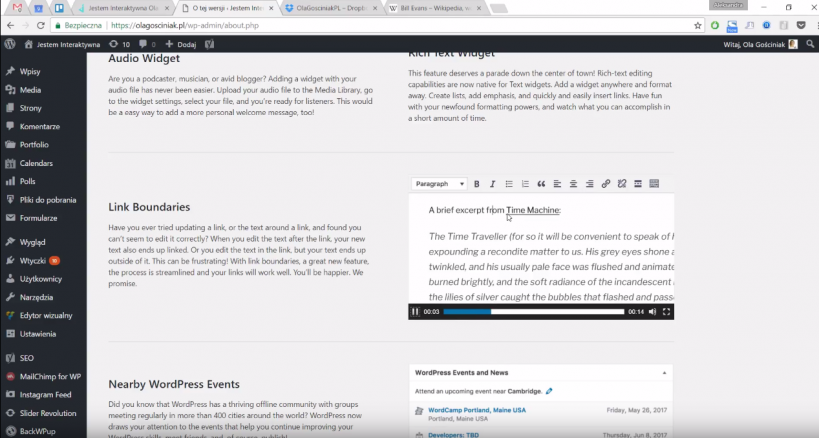
Task: Edit the event location pencil near Cambridge
Action: click(x=549, y=391)
